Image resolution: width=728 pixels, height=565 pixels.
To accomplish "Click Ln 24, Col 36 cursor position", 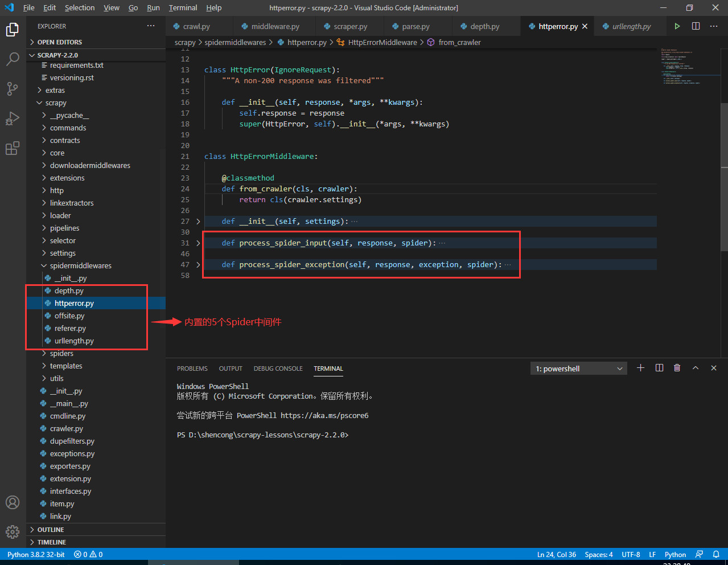I will (557, 554).
